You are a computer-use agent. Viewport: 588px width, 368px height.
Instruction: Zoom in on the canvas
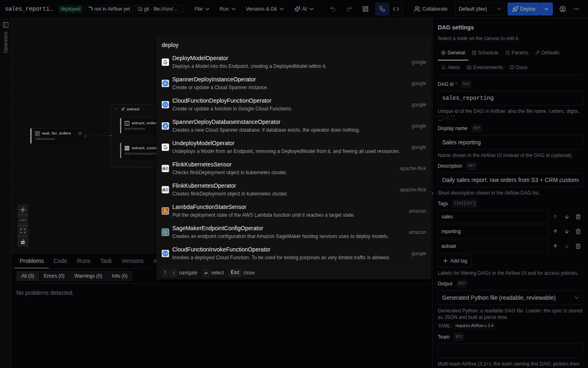23,210
